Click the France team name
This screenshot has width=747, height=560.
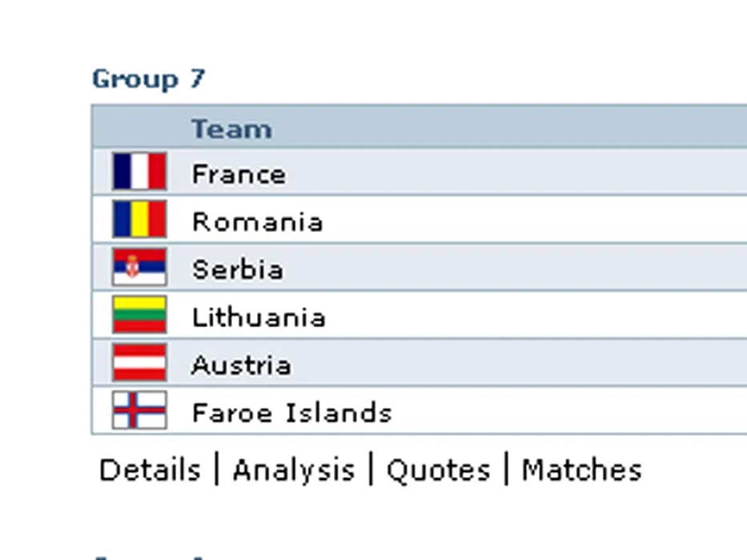pos(239,174)
